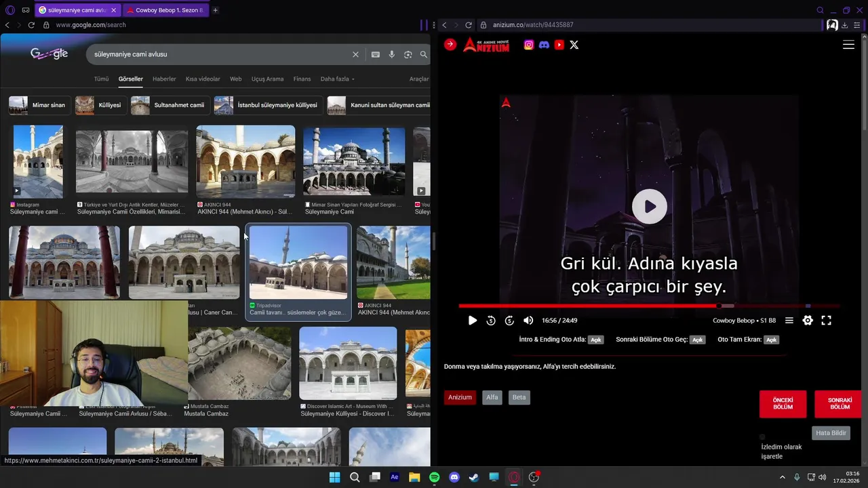Switch to the Tümü search tab

tap(101, 79)
